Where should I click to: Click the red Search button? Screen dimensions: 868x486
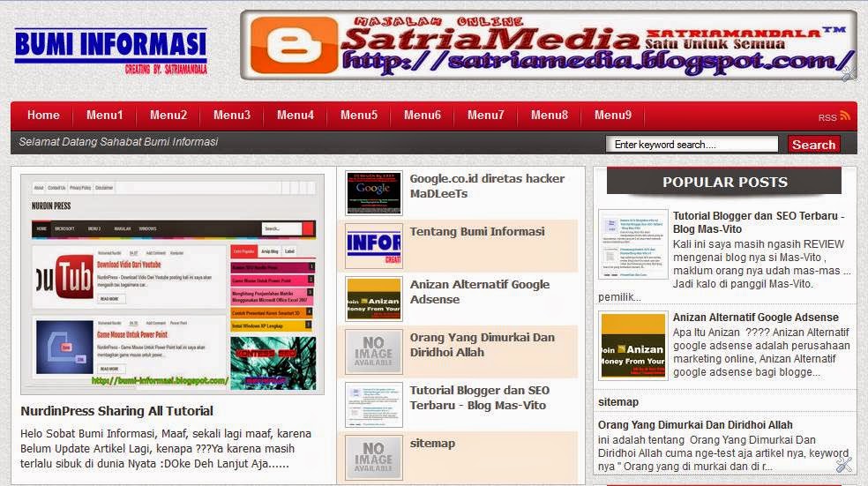point(813,145)
